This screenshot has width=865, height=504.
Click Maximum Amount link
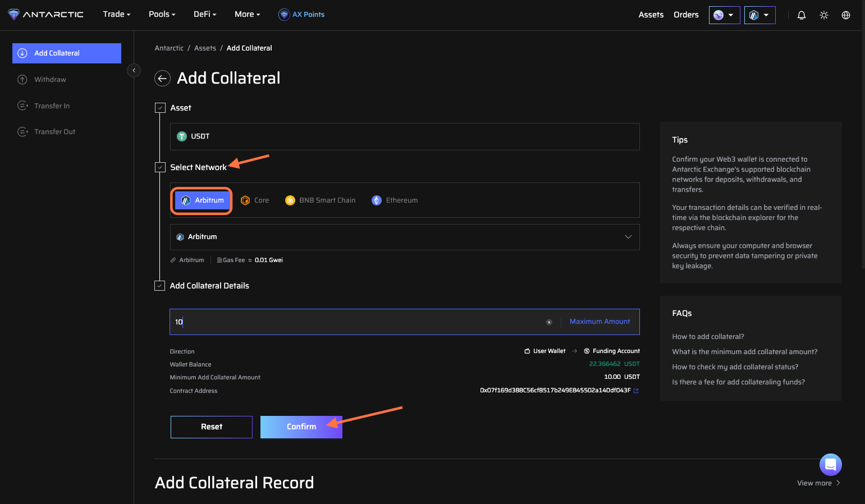click(x=600, y=322)
